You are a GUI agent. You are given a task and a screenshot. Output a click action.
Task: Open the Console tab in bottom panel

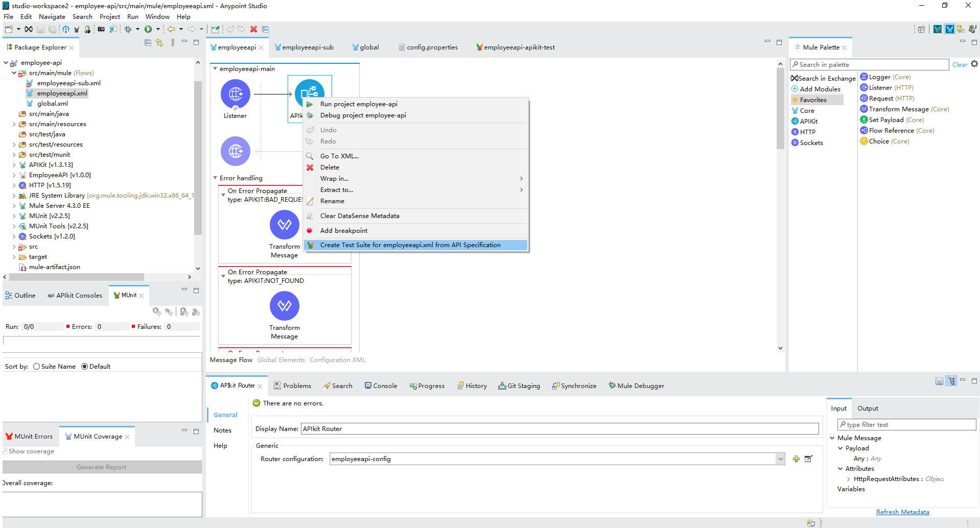(381, 386)
